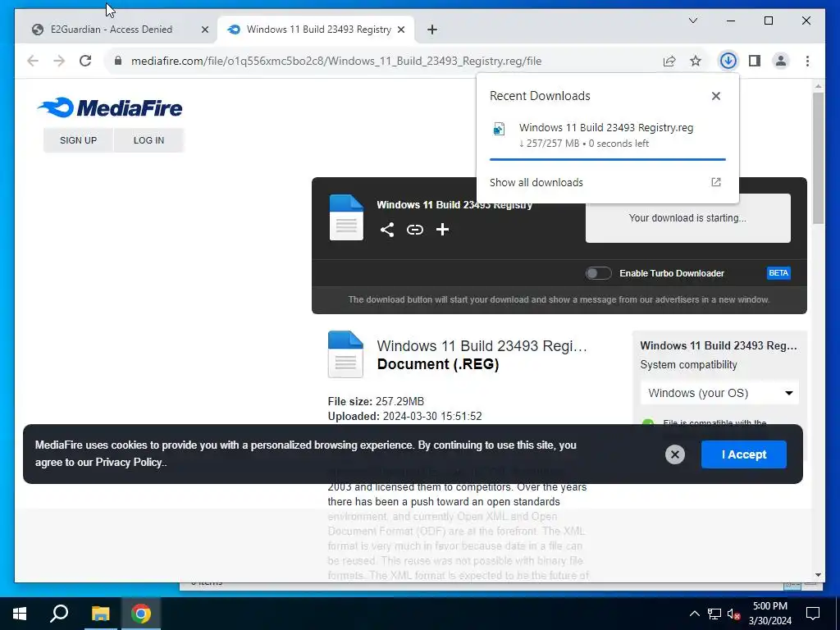Screen dimensions: 840x630
Task: Open Chrome's tab search chevron
Action: point(692,21)
